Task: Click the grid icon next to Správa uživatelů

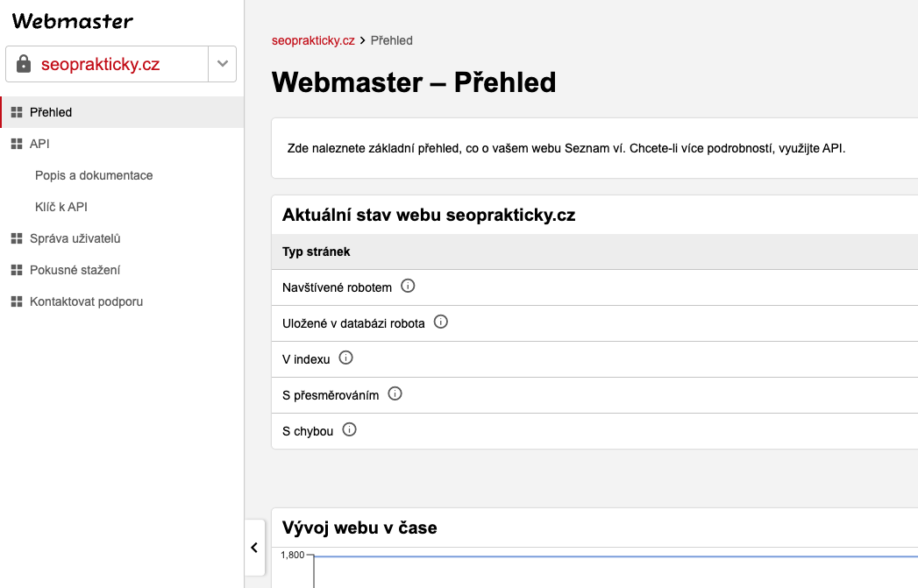Action: tap(17, 238)
